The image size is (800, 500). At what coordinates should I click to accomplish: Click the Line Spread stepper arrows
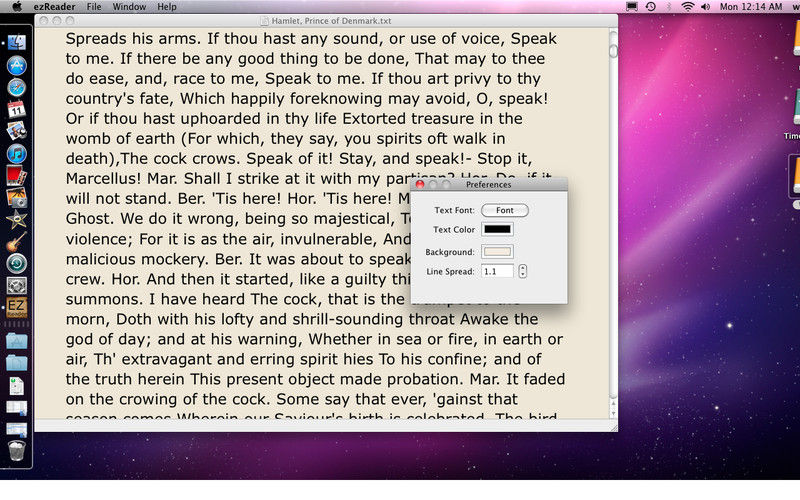point(522,271)
